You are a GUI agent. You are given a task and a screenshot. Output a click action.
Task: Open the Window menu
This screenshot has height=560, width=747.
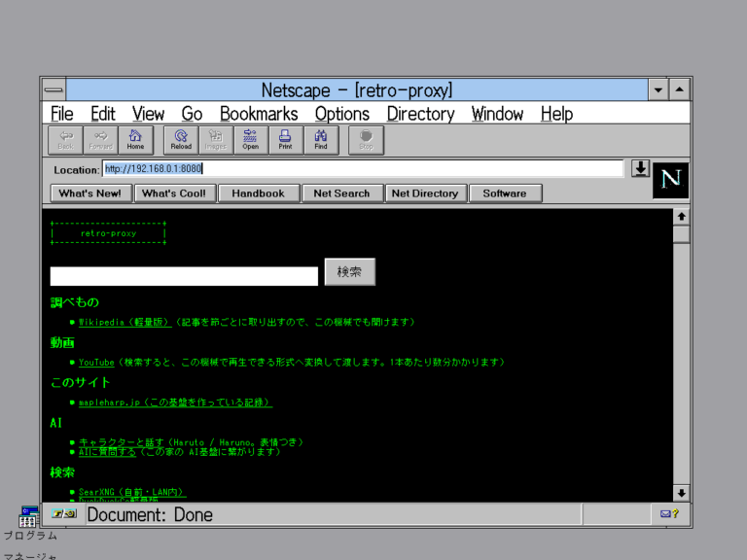[497, 114]
